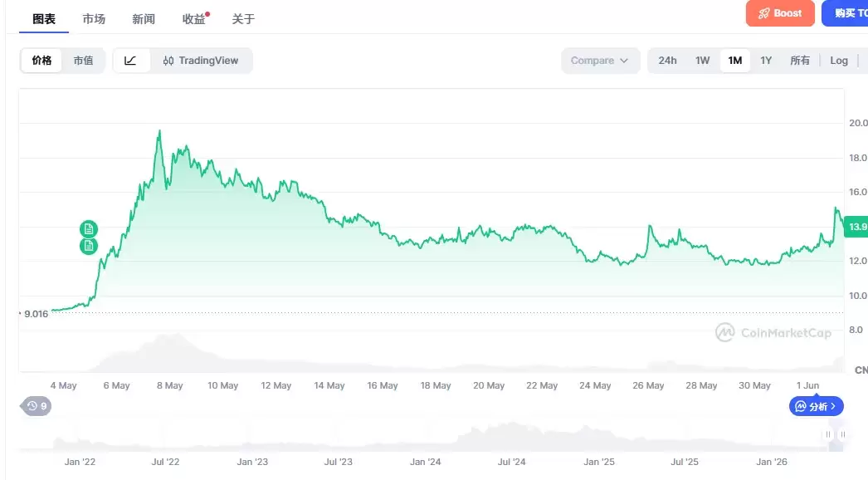
Task: Click the upper green document event marker
Action: 89,228
